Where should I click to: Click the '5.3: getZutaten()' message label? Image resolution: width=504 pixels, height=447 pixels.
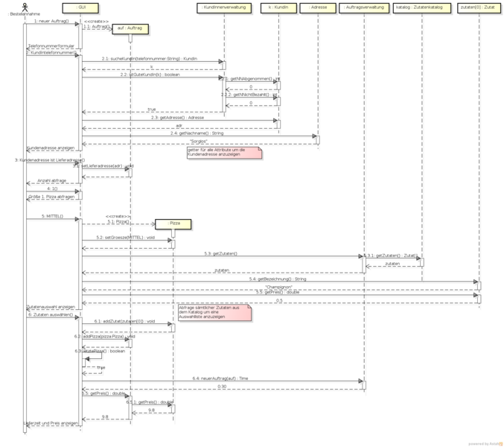pos(221,254)
